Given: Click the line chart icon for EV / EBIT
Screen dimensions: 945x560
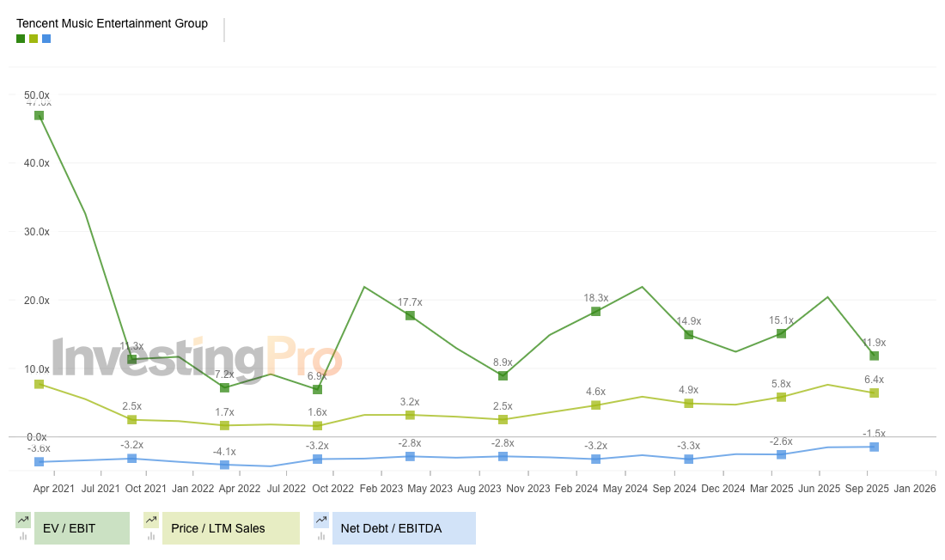Looking at the screenshot, I should coord(23,520).
